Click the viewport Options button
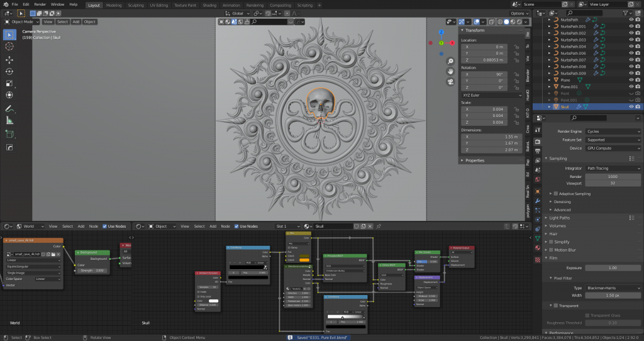The height and width of the screenshot is (341, 644). (x=519, y=13)
